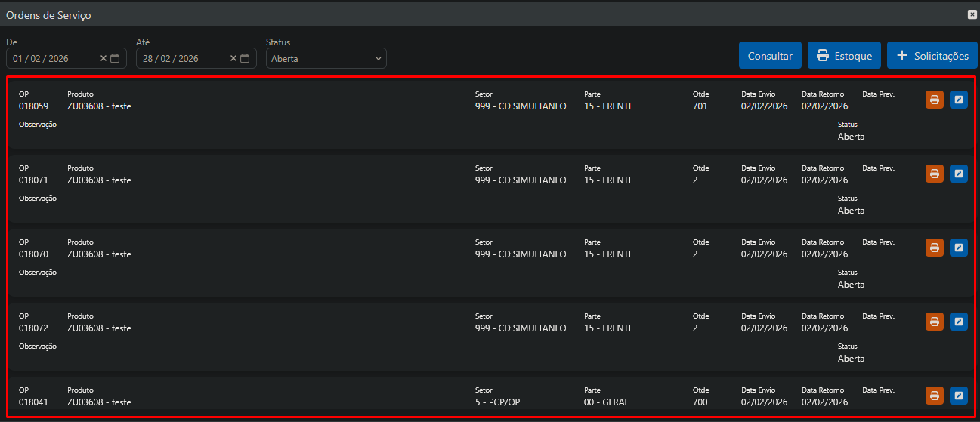Edit service order OP 018041
Screen dimensions: 980x422
[958, 395]
